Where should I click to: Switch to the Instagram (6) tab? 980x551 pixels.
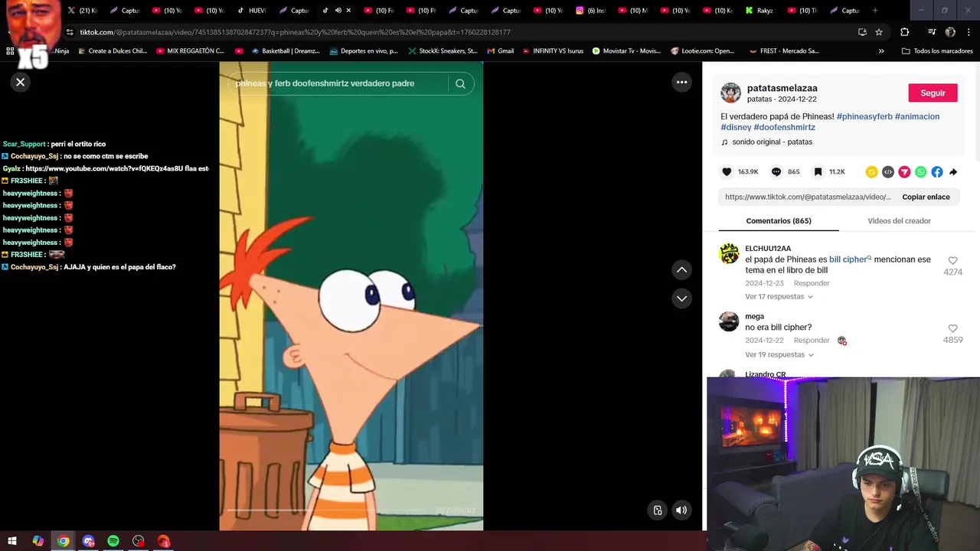pos(590,11)
